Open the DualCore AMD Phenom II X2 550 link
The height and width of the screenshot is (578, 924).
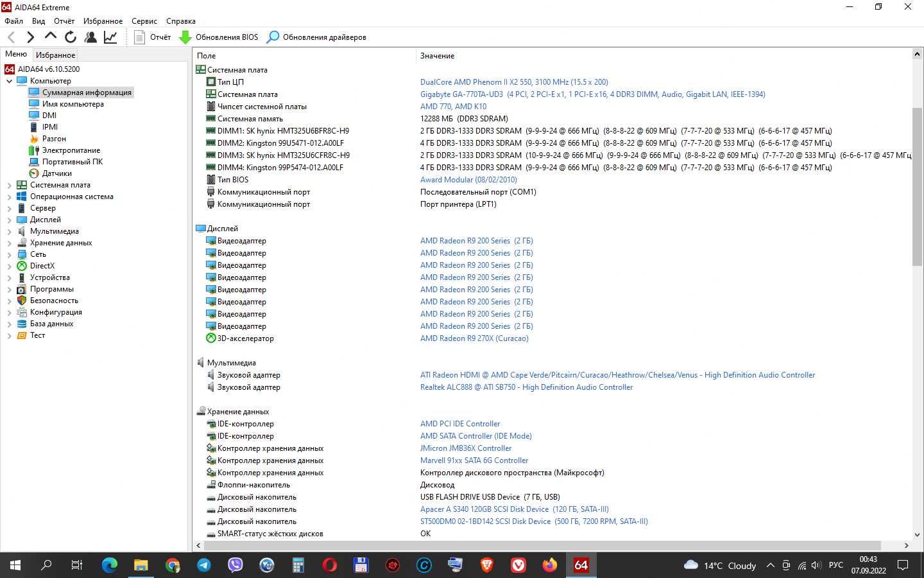[x=514, y=82]
